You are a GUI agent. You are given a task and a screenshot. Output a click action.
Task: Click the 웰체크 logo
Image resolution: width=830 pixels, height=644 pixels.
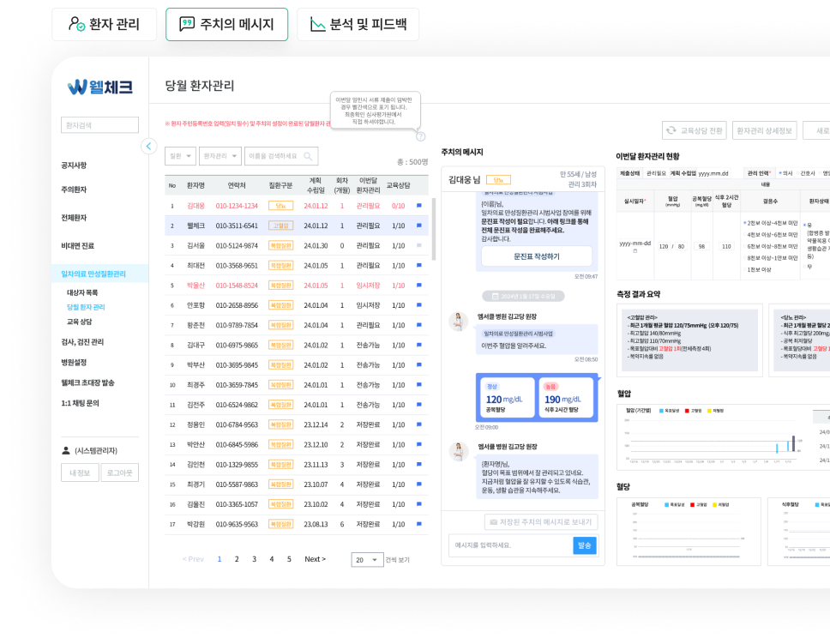coord(100,87)
